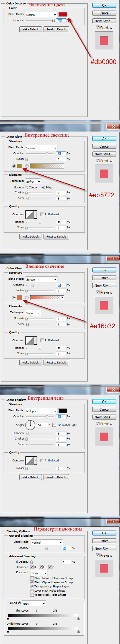Enable Anti-aliased in Outer Glow

click(x=42, y=340)
